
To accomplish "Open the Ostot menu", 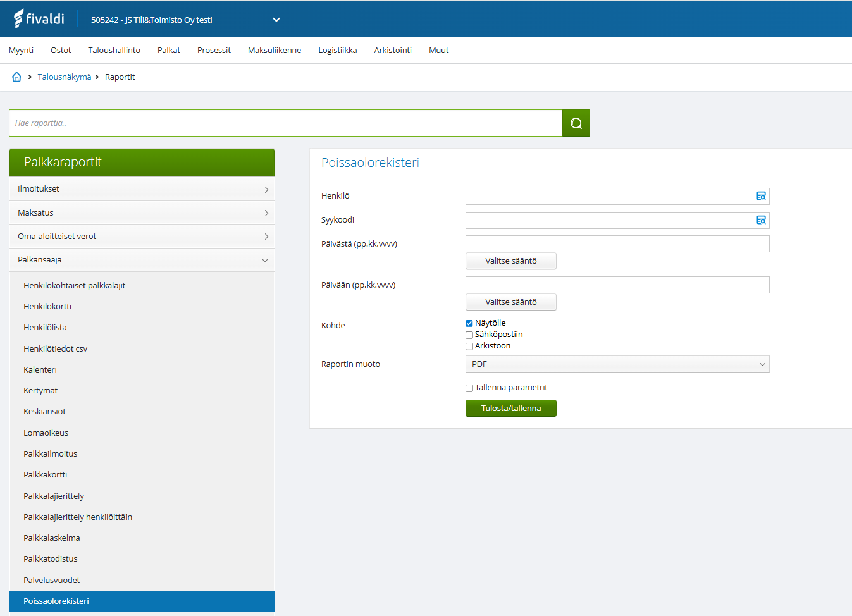I will 61,51.
